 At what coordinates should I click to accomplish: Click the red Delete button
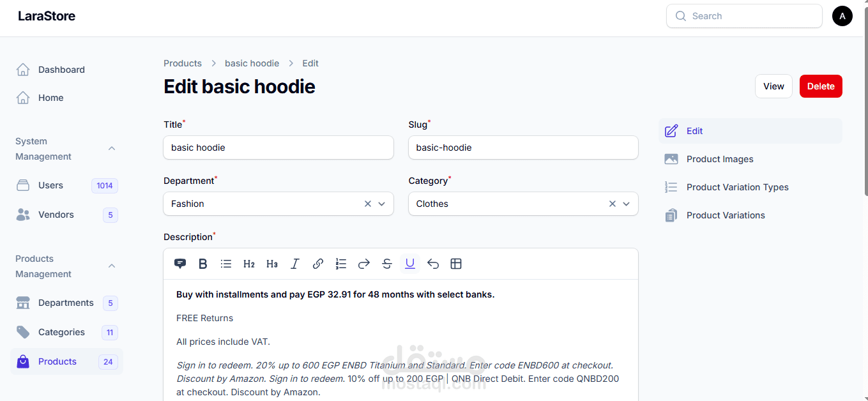click(821, 86)
